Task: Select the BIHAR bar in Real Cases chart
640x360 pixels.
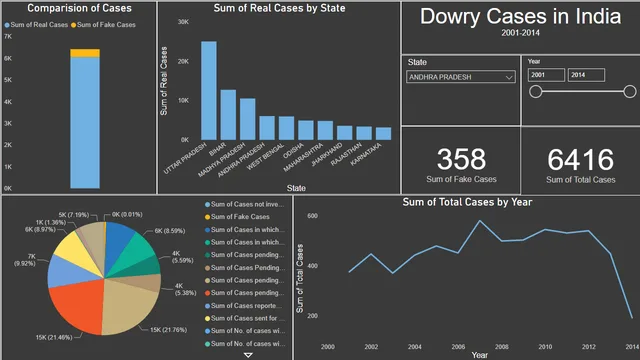Action: point(228,115)
